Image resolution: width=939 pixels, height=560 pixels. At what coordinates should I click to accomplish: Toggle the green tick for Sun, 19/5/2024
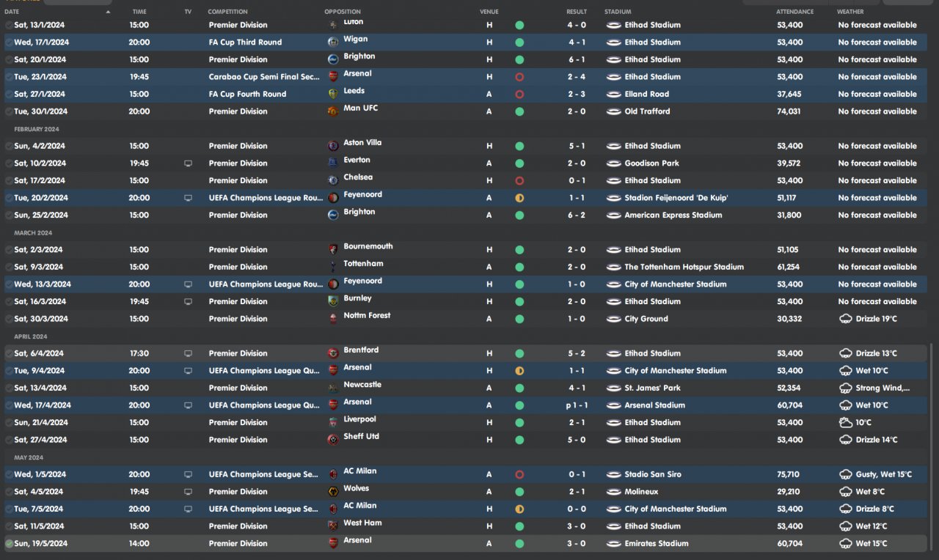9,544
